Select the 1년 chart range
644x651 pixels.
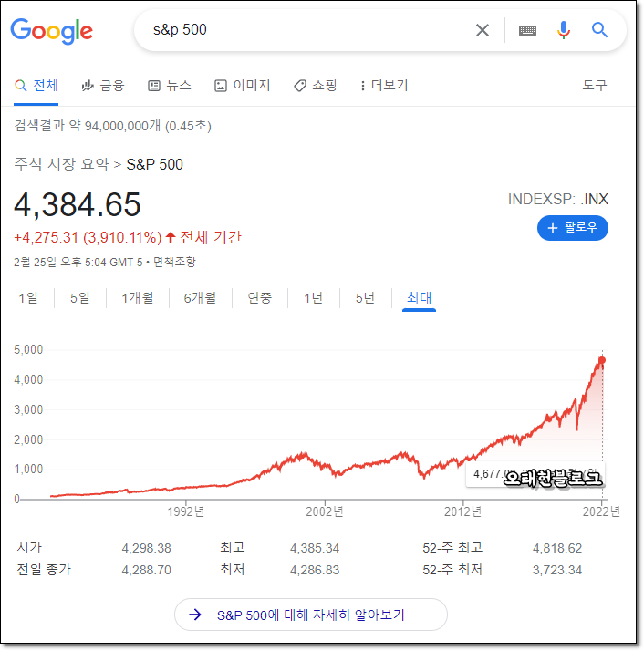313,297
